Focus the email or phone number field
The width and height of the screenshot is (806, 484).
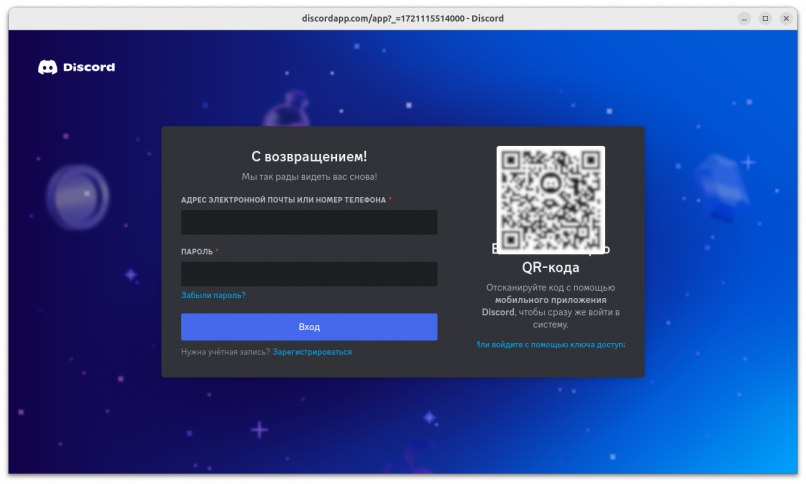(309, 222)
